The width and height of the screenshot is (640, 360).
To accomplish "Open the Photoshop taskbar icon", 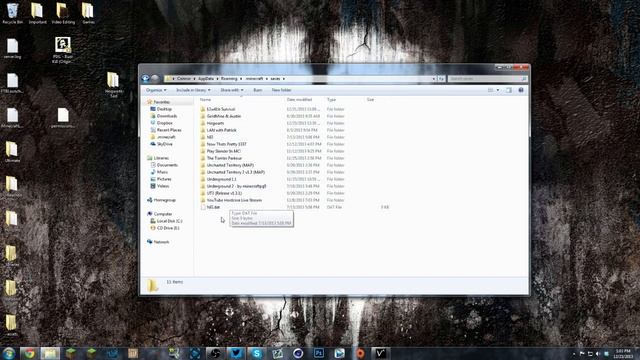I will 318,353.
